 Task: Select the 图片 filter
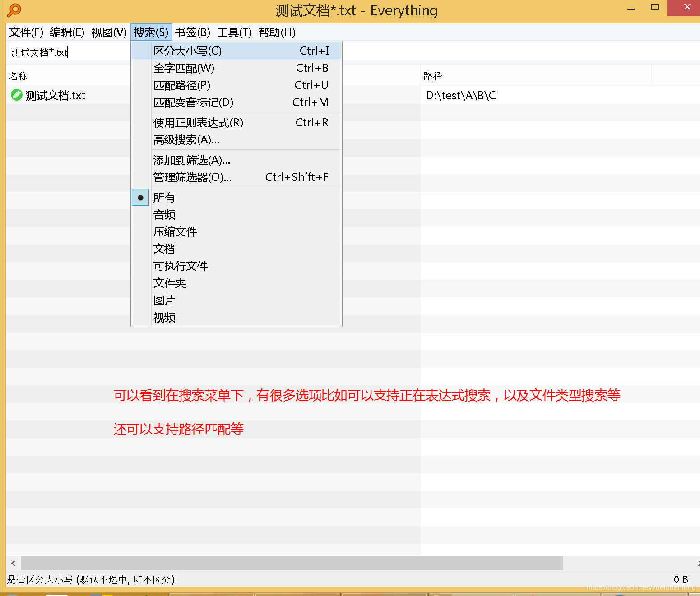click(236, 300)
